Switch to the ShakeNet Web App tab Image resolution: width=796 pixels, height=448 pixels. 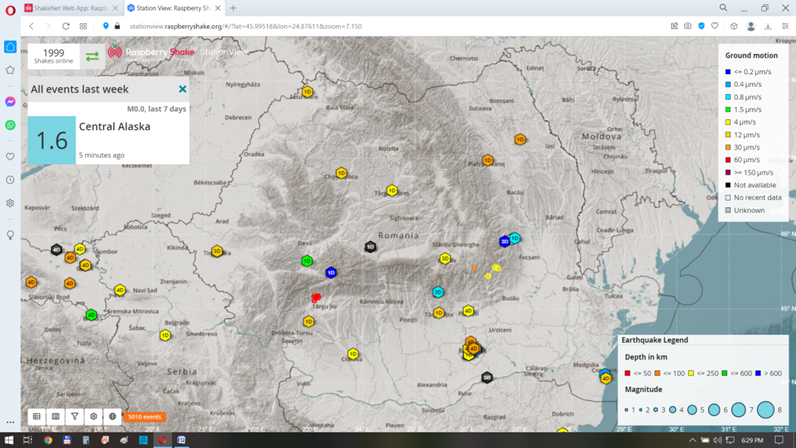(x=68, y=8)
